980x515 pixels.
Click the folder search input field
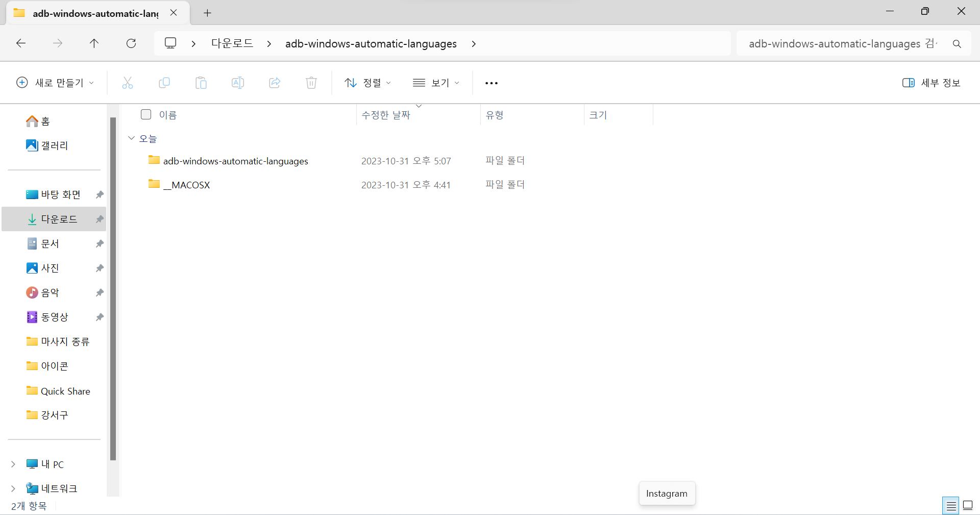click(x=842, y=44)
